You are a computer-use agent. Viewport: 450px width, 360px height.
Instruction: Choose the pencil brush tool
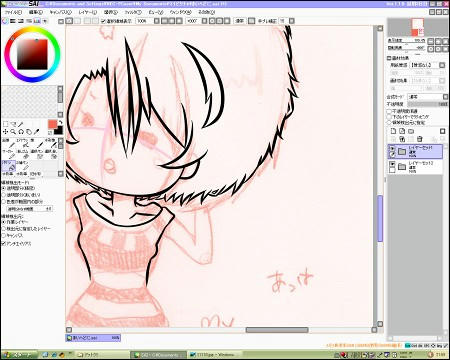click(8, 143)
